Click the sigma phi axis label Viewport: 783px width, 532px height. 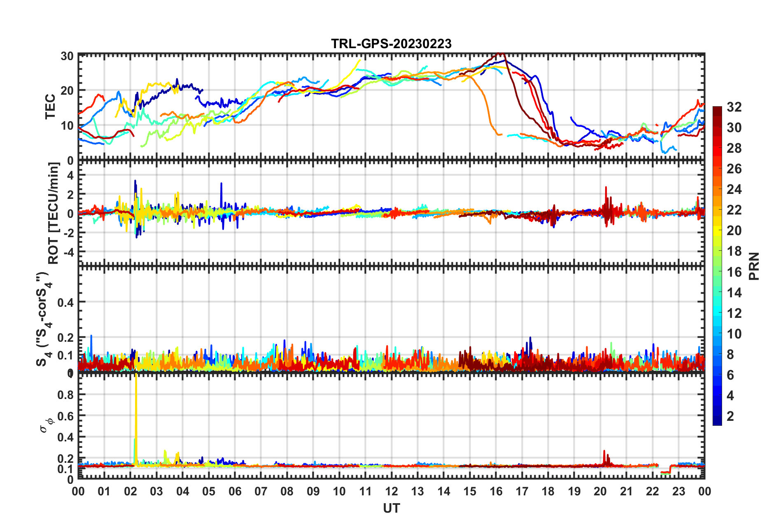tap(47, 425)
